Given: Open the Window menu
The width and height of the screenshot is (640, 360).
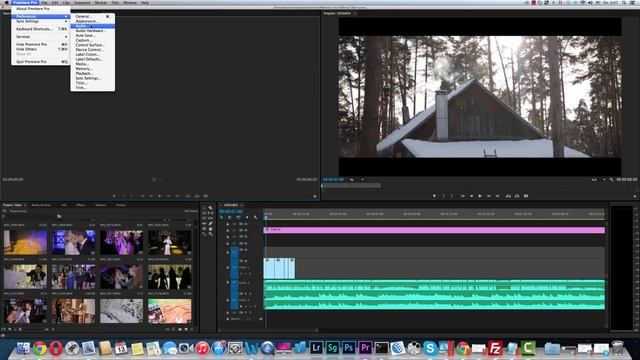Looking at the screenshot, I should coord(130,2).
